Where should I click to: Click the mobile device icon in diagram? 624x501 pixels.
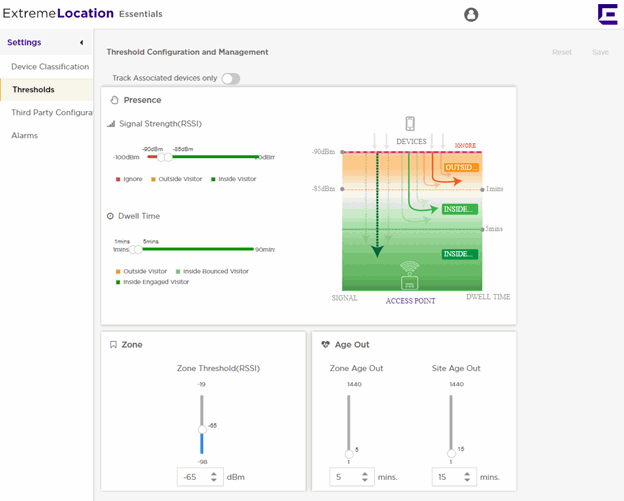click(x=410, y=124)
